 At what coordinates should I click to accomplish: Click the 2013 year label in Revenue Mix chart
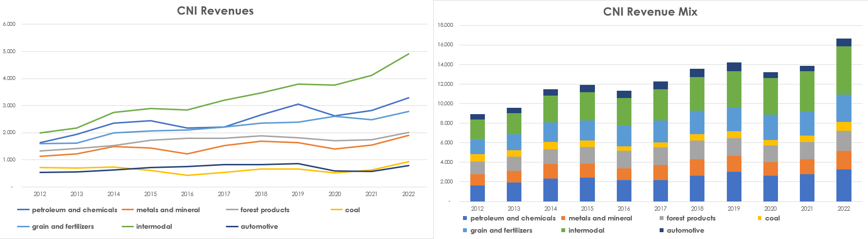(514, 208)
